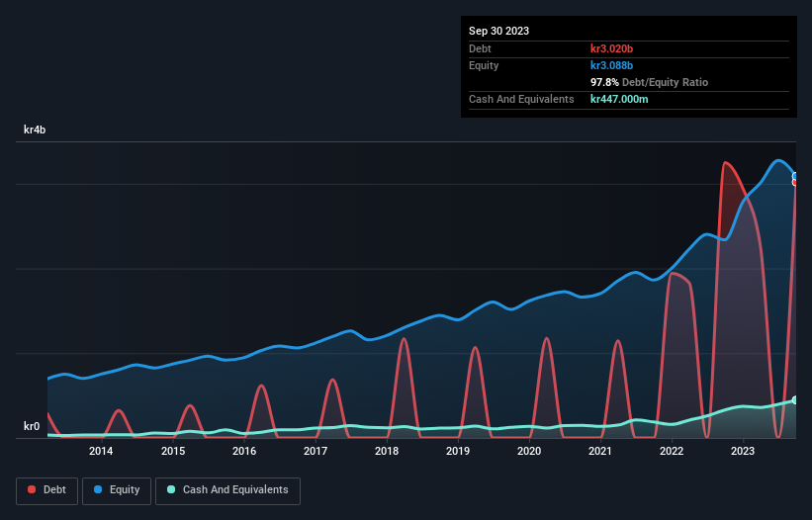Toggle the Equity series legend button
The width and height of the screenshot is (812, 520).
coord(117,490)
